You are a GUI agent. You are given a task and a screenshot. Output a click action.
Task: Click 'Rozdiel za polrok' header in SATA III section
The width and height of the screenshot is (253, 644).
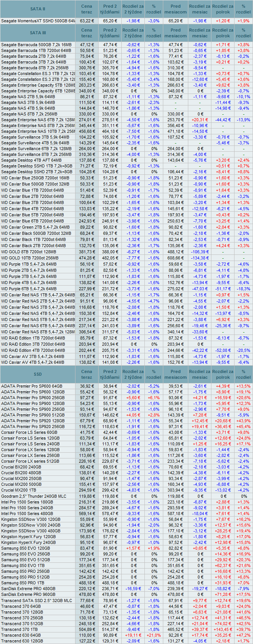tap(223, 33)
